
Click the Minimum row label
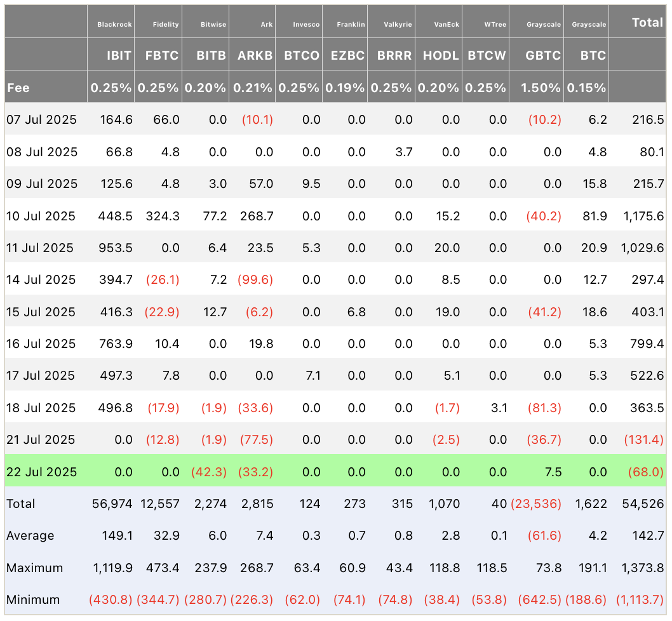33,599
